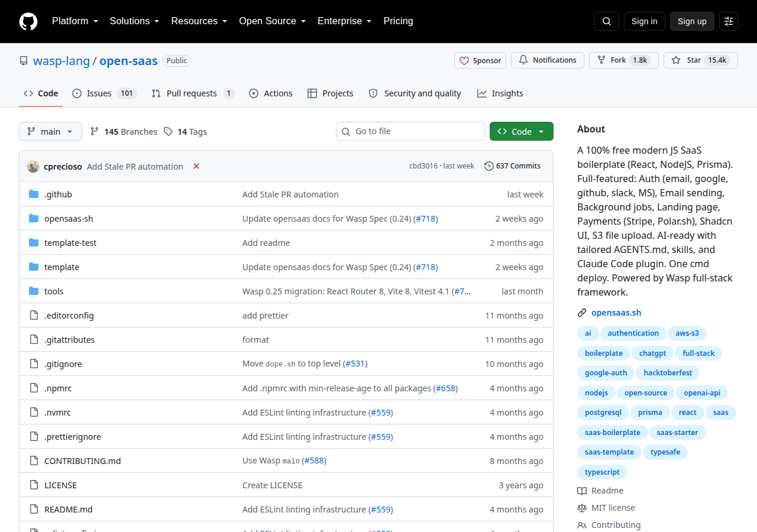Switch to the Issues tab
The width and height of the screenshot is (757, 532).
click(105, 93)
